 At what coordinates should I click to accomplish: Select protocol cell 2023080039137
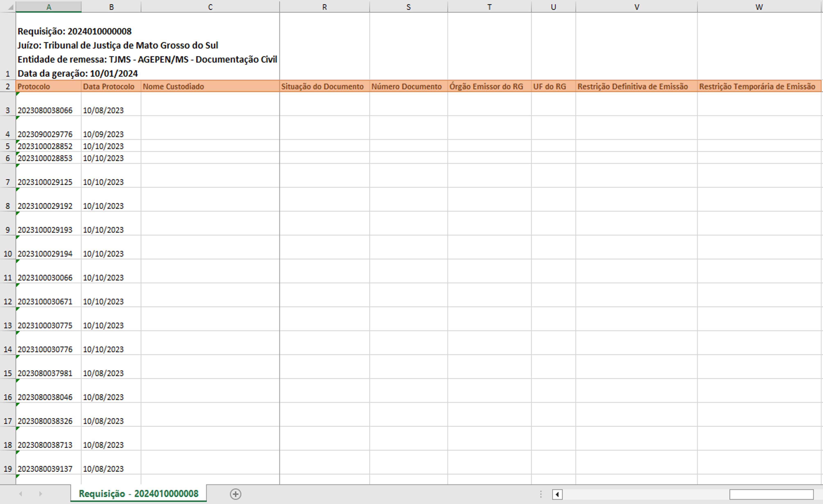point(48,463)
